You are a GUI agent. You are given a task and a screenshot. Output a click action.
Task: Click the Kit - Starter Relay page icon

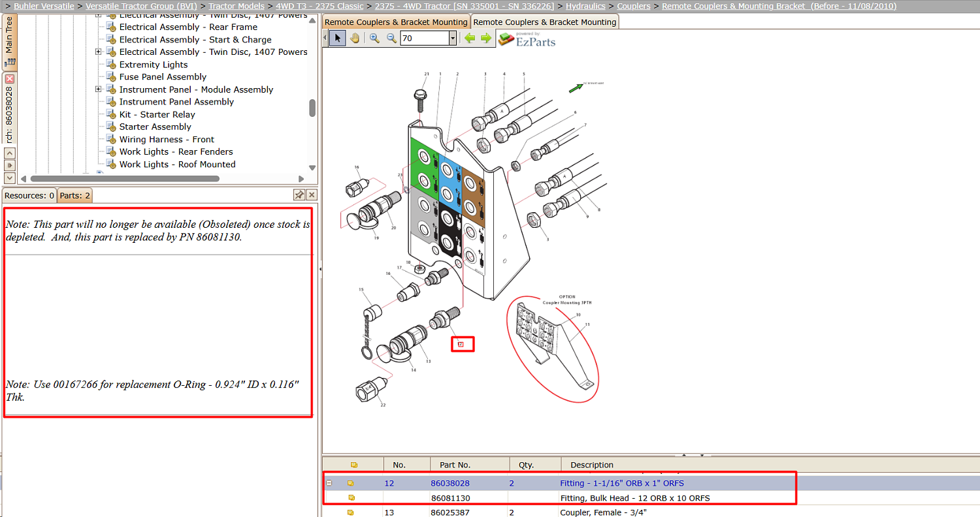[x=111, y=114]
